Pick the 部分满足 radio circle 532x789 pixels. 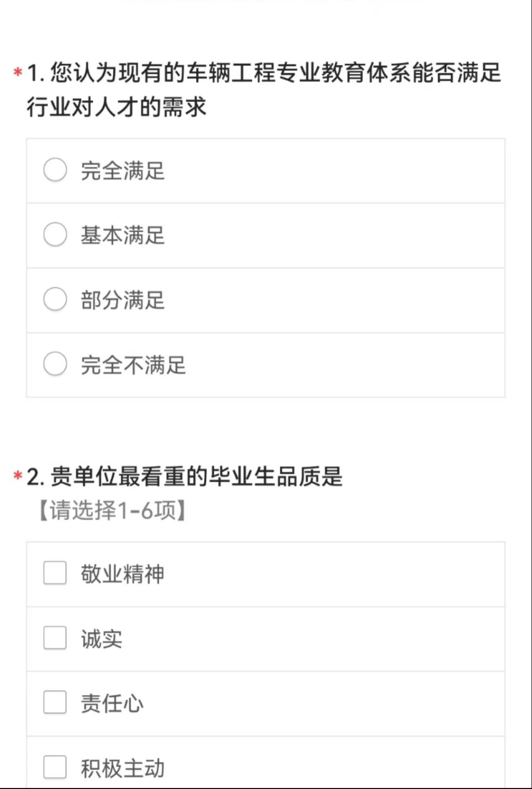point(55,299)
